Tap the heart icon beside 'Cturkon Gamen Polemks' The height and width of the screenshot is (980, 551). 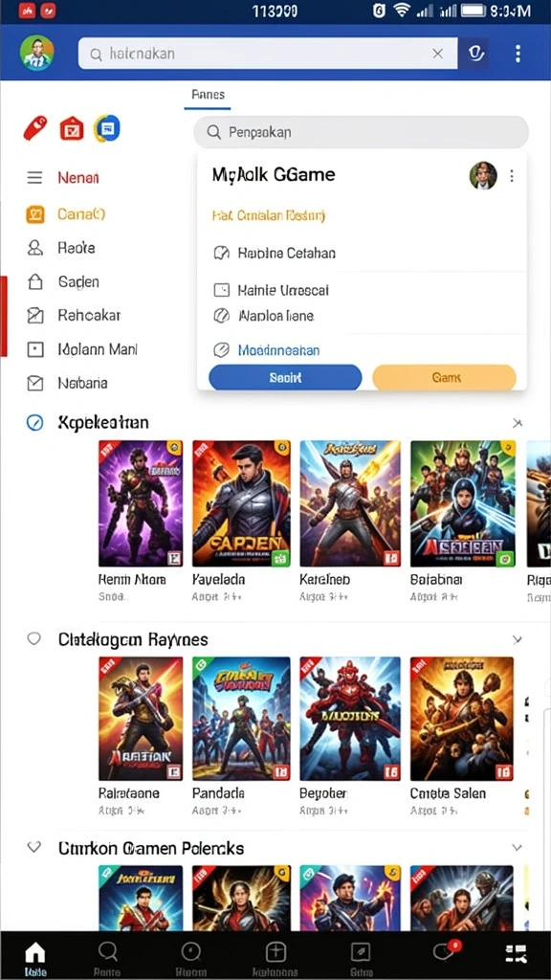34,848
